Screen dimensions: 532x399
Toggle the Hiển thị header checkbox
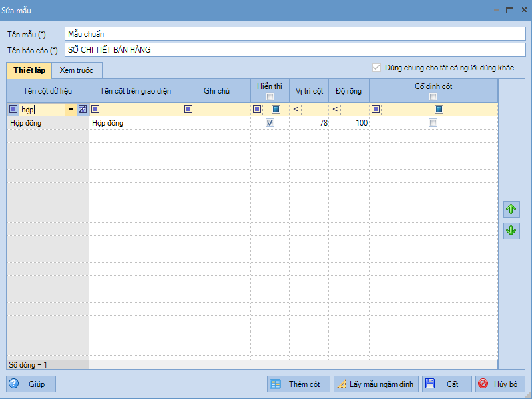270,97
